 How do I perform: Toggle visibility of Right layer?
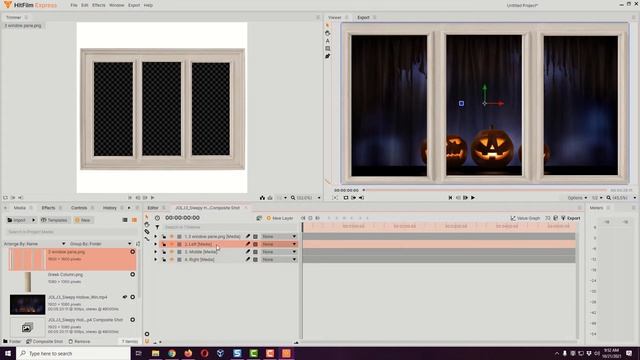click(x=172, y=260)
